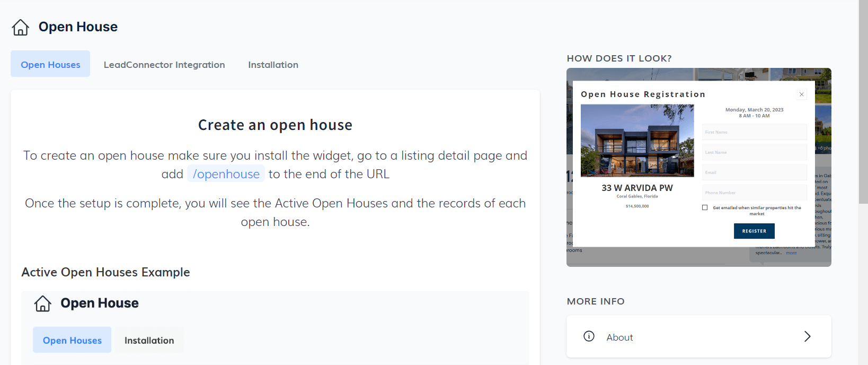Open the top Installation tab
This screenshot has height=365, width=868.
click(x=273, y=64)
